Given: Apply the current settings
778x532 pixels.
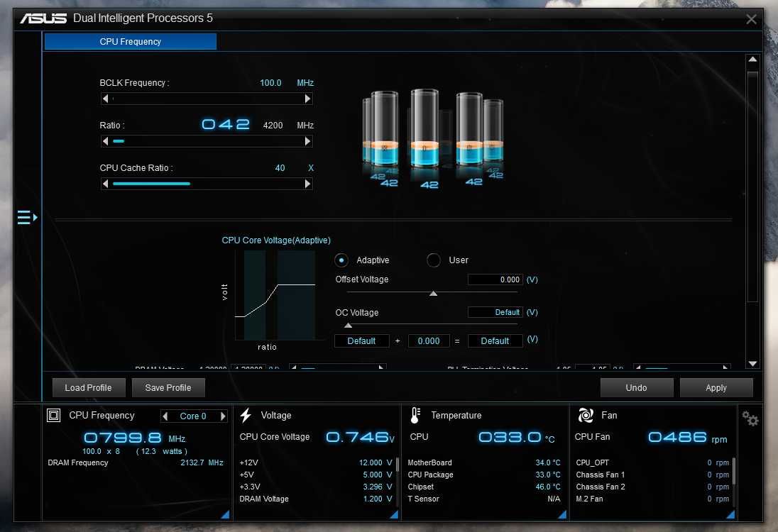Looking at the screenshot, I should (716, 388).
